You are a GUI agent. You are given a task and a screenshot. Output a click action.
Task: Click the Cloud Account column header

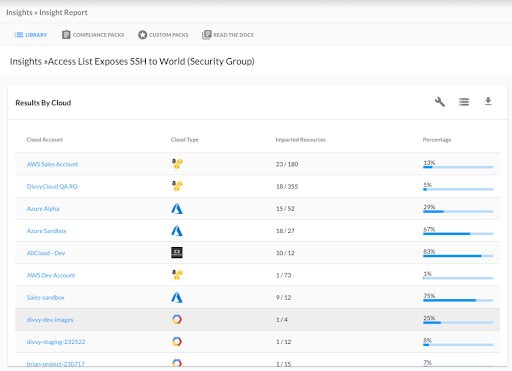click(x=45, y=140)
